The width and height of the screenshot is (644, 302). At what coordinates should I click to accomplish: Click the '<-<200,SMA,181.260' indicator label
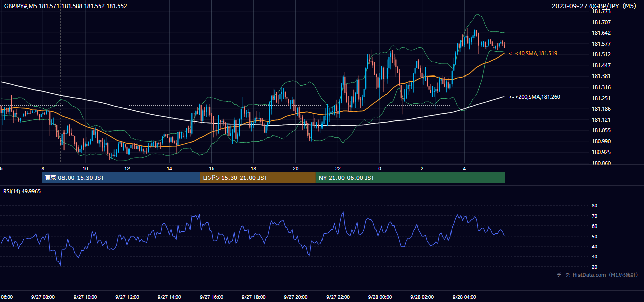535,97
